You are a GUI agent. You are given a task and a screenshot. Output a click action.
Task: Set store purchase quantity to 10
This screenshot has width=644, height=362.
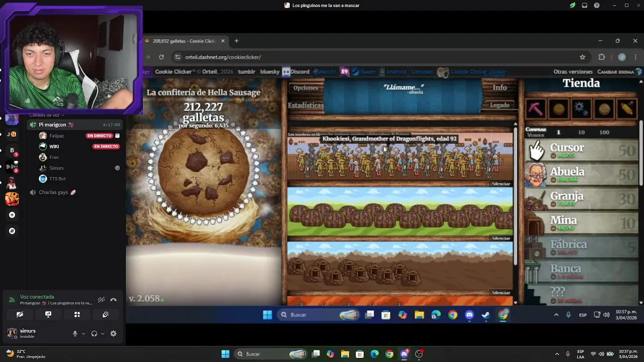(581, 132)
